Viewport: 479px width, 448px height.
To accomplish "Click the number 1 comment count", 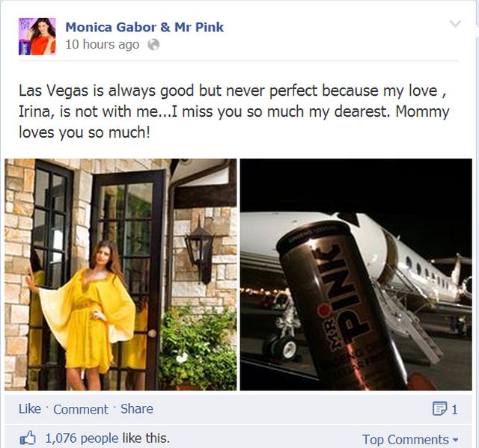I will pyautogui.click(x=454, y=409).
